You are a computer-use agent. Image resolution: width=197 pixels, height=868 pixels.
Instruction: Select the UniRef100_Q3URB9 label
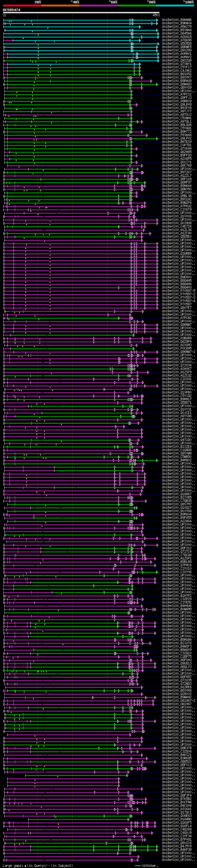tap(177, 253)
